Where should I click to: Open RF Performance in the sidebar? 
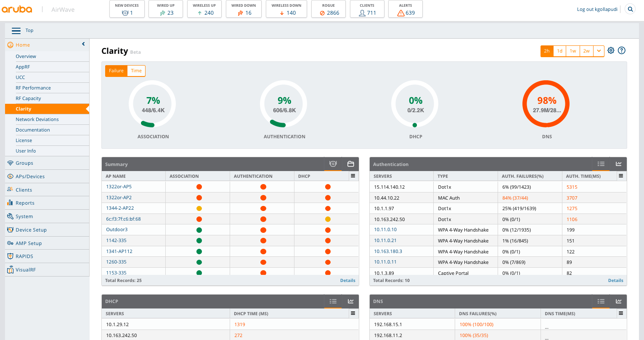(33, 88)
